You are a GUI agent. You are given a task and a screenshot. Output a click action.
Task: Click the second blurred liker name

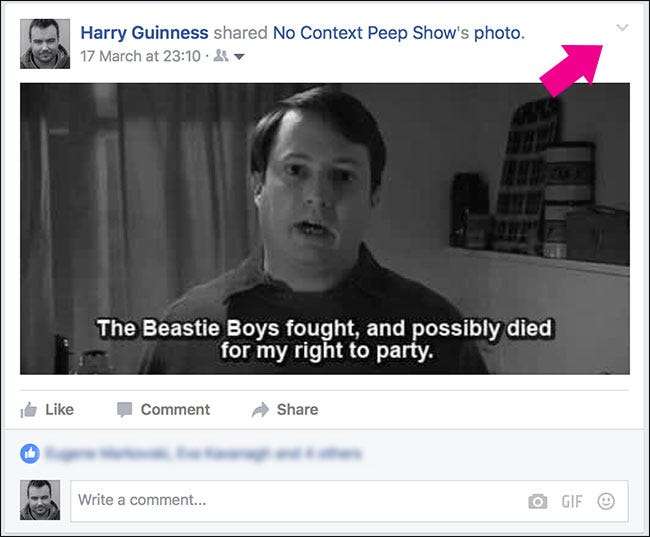click(x=218, y=454)
